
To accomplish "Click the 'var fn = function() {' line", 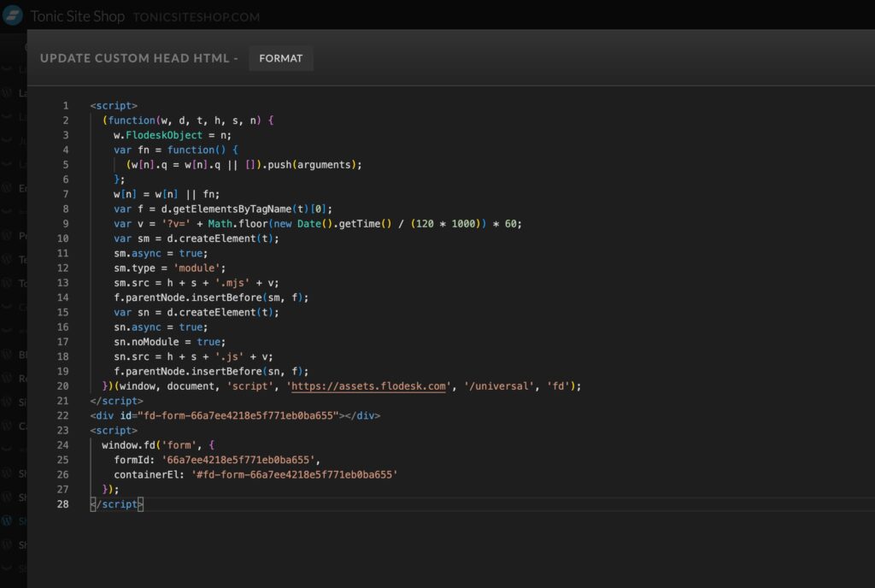I will (176, 150).
